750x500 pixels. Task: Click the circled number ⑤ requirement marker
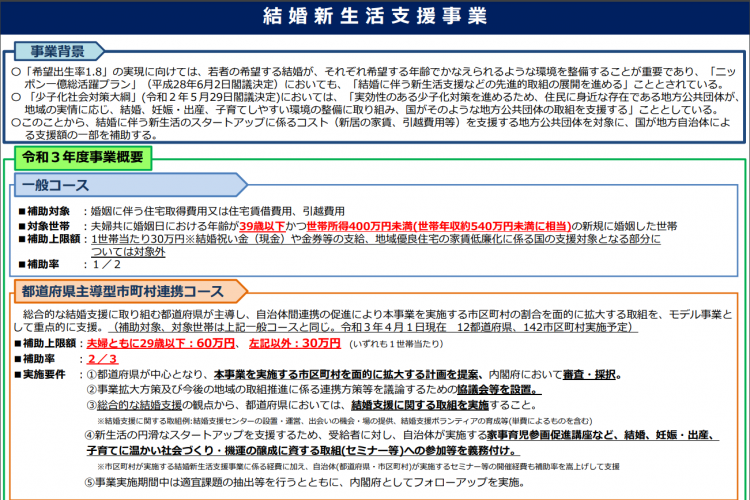pos(89,482)
